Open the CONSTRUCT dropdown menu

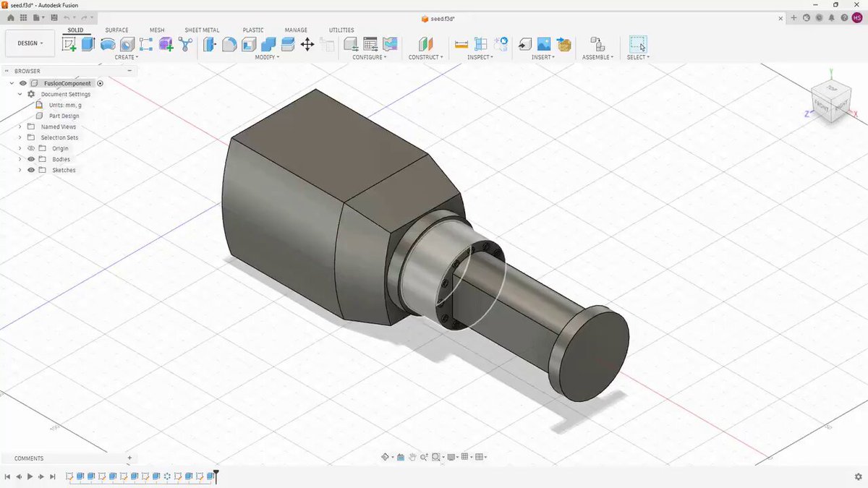(x=426, y=57)
